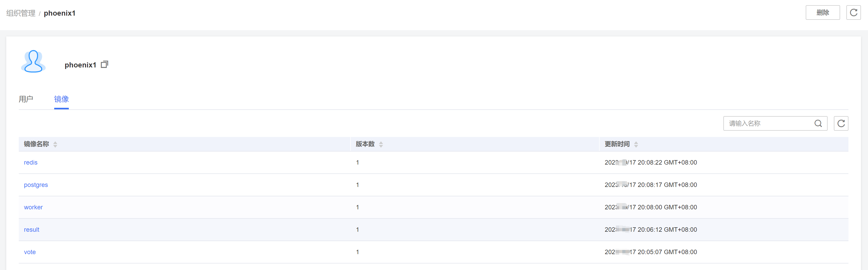Refresh the image list table
The width and height of the screenshot is (868, 270).
[841, 124]
